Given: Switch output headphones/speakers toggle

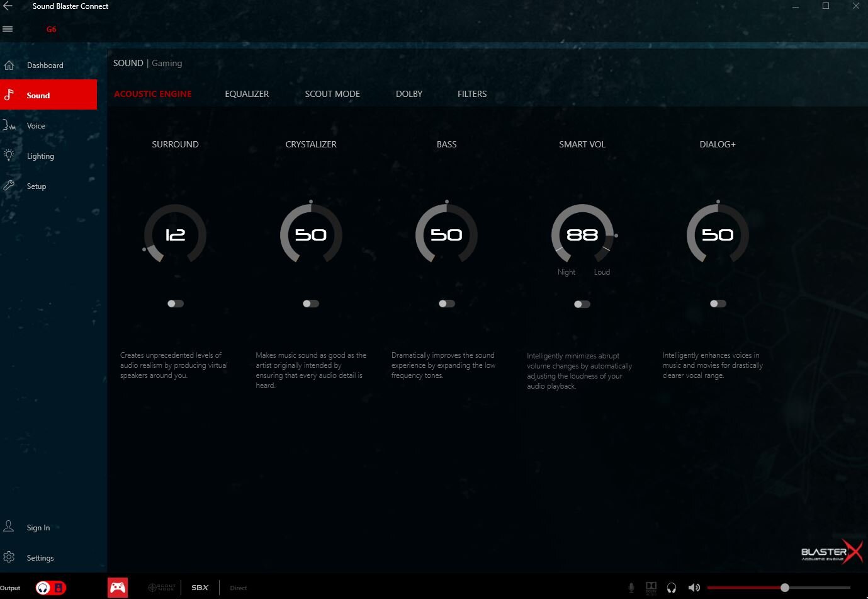Looking at the screenshot, I should [x=50, y=588].
